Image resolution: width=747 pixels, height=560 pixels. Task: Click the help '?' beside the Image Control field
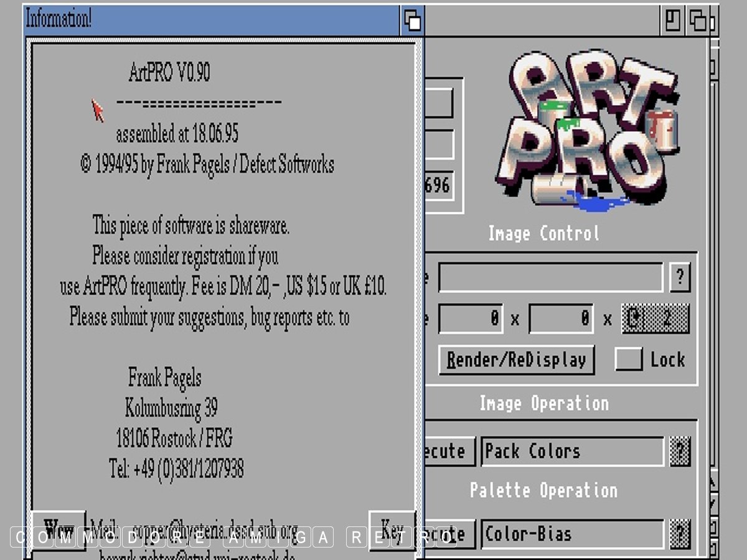point(680,278)
